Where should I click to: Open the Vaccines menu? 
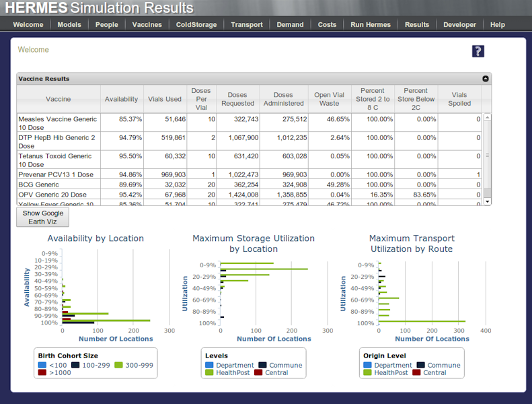click(x=147, y=25)
